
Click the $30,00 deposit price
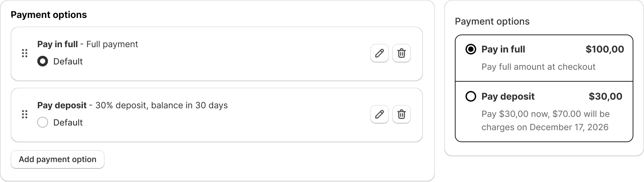pyautogui.click(x=605, y=97)
